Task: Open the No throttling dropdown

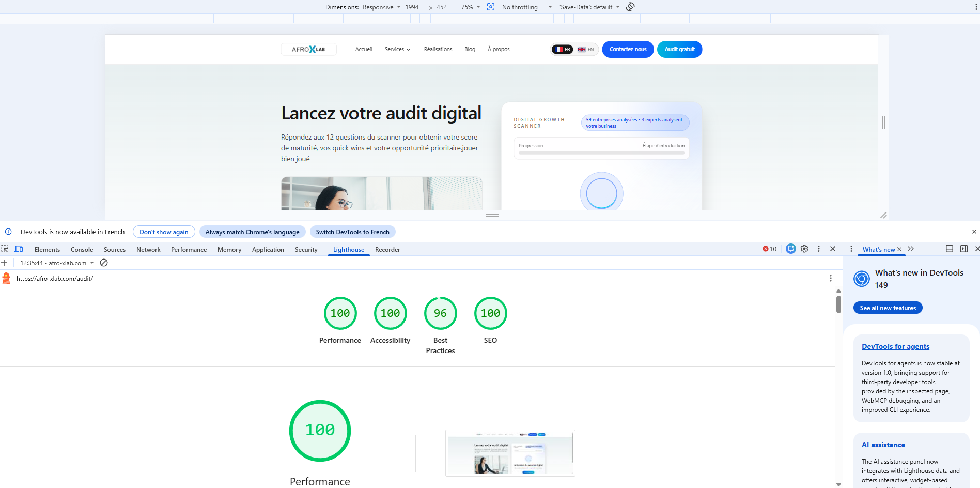Action: tap(527, 7)
